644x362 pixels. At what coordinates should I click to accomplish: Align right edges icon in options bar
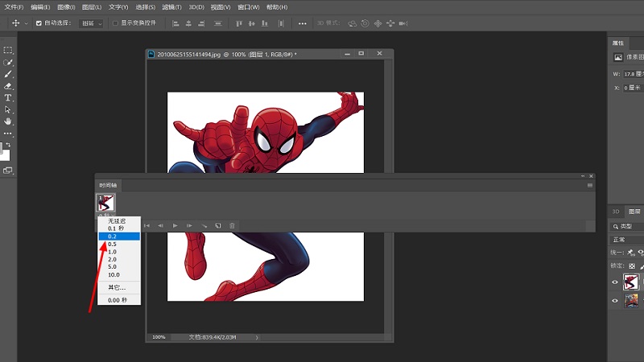click(x=201, y=23)
